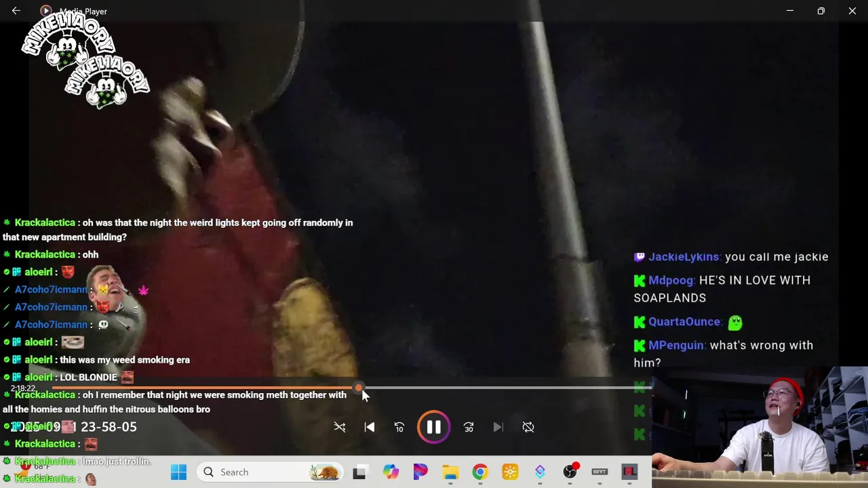
Task: Click username QuartaOunce in chat
Action: coord(684,322)
